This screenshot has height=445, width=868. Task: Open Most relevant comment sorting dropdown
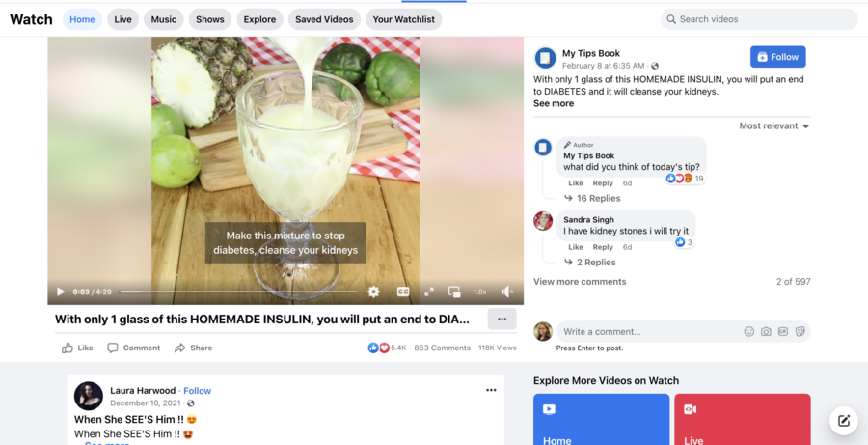click(x=774, y=125)
